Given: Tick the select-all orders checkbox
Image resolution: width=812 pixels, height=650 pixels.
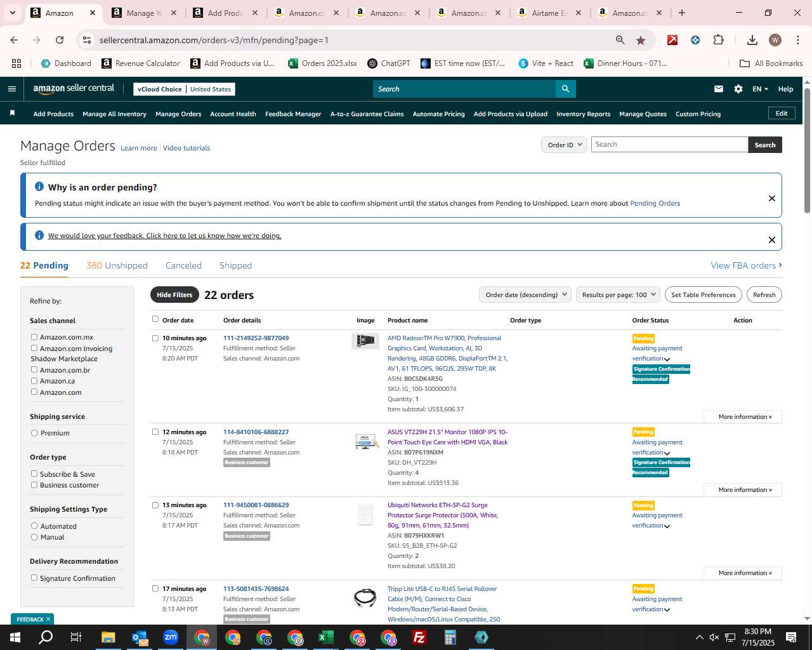Looking at the screenshot, I should coord(155,319).
